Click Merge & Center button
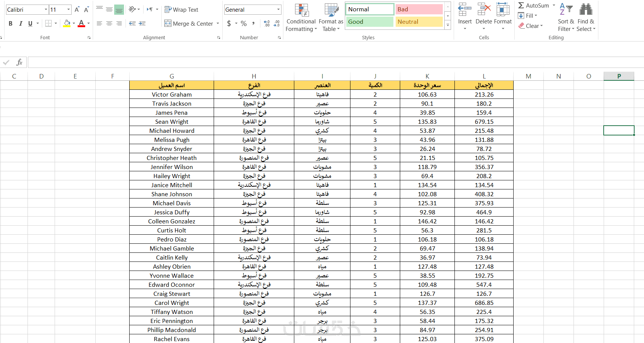 pyautogui.click(x=189, y=23)
